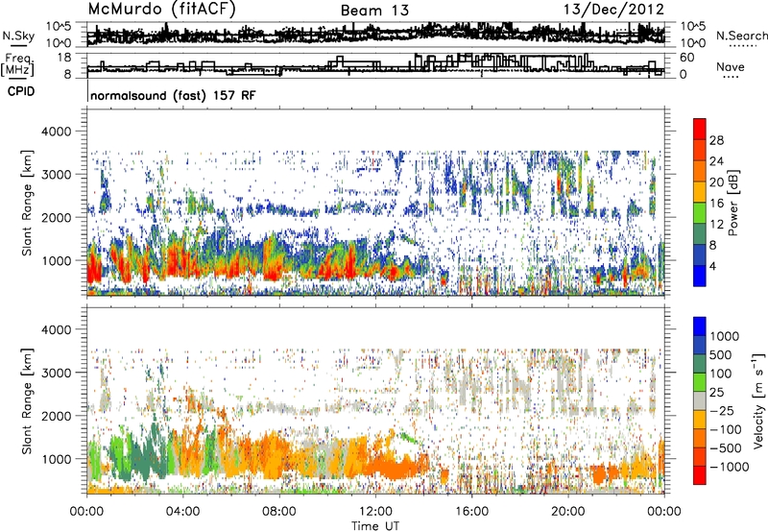The width and height of the screenshot is (768, 532).
Task: Click the "08:00" time axis label
Action: point(279,512)
